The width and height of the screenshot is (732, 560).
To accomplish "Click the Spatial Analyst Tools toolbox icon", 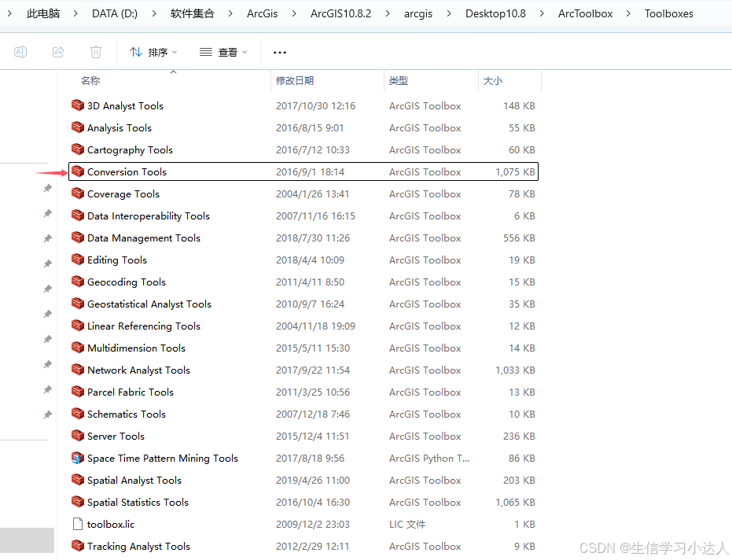I will [x=78, y=479].
